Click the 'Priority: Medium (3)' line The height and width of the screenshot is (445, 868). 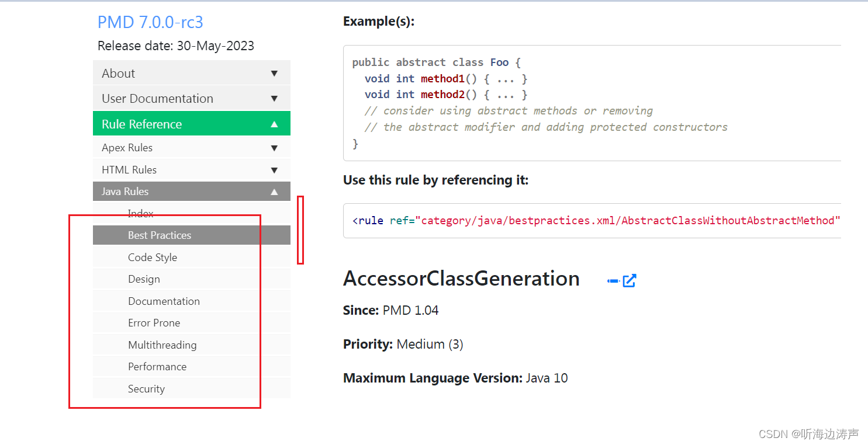coord(403,345)
